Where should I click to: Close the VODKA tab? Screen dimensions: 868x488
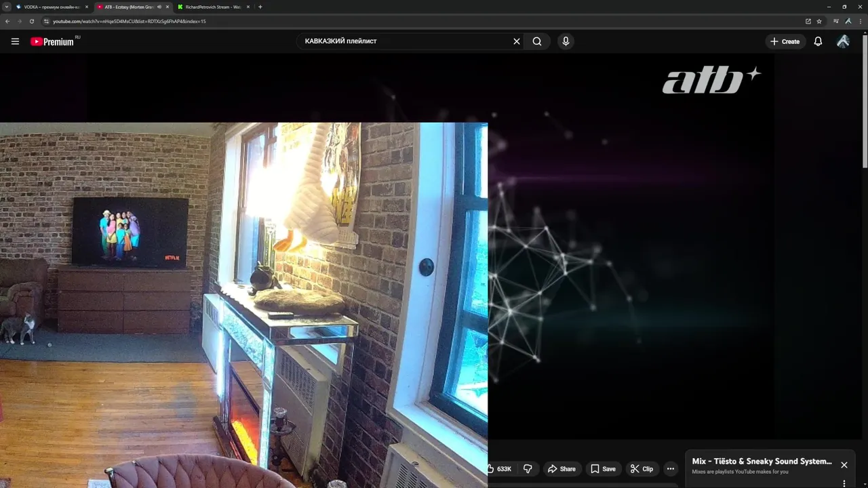point(87,7)
